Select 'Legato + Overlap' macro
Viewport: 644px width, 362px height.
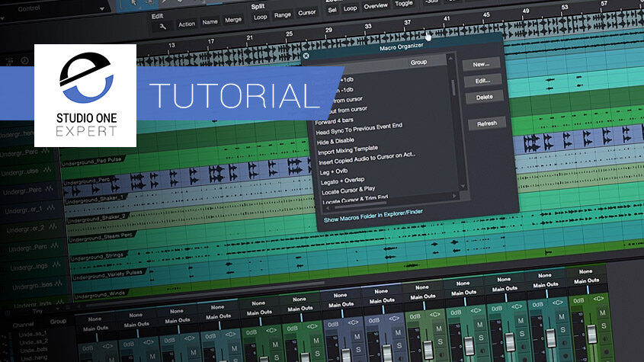342,181
